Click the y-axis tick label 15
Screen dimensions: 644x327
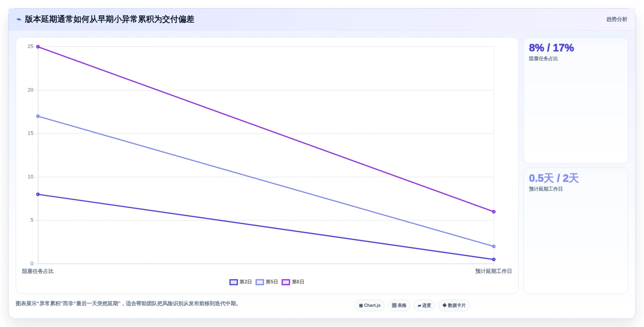pos(31,133)
